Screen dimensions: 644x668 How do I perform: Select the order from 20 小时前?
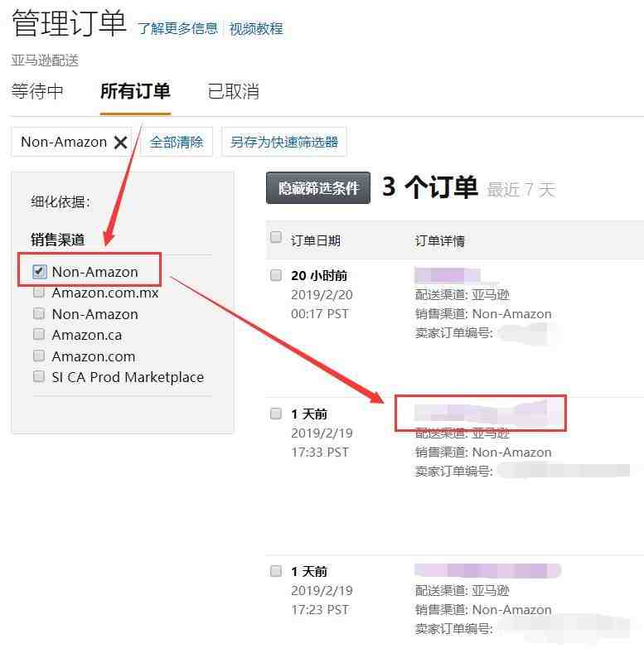pyautogui.click(x=276, y=275)
